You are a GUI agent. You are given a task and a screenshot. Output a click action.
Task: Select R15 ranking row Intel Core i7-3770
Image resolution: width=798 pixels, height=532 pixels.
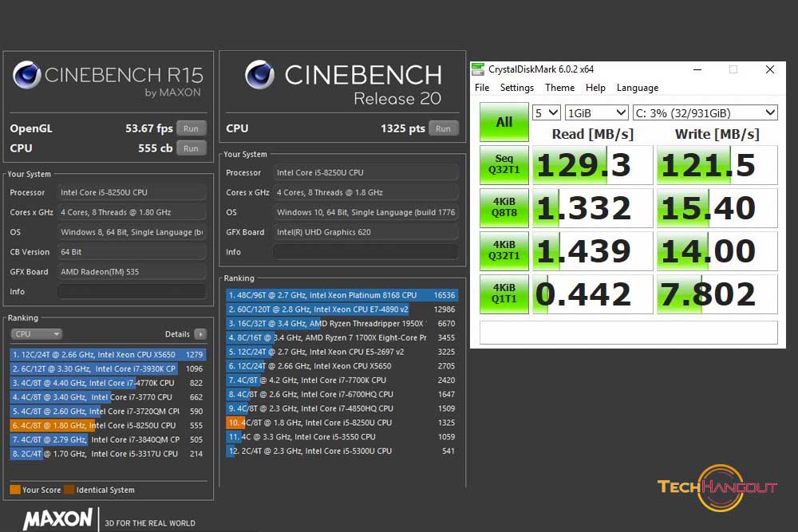(x=108, y=397)
